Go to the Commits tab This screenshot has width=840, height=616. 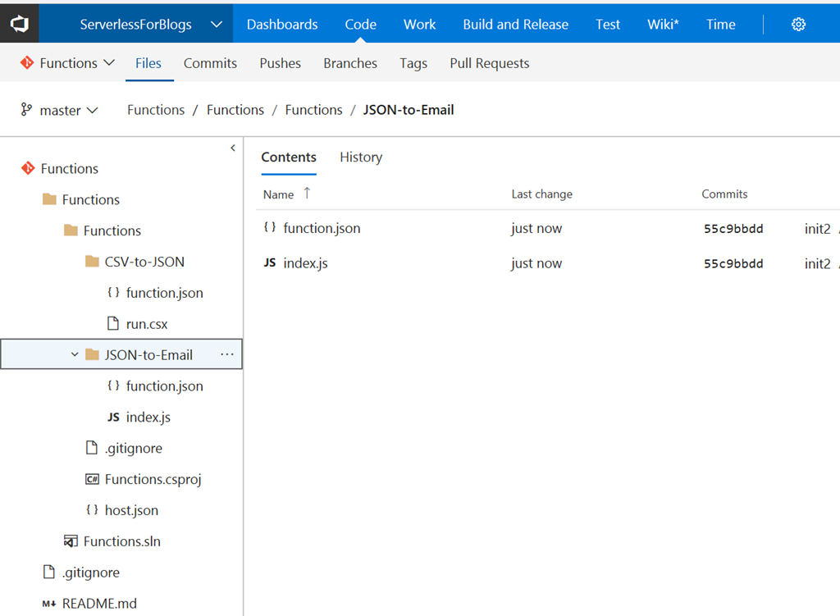[x=210, y=63]
